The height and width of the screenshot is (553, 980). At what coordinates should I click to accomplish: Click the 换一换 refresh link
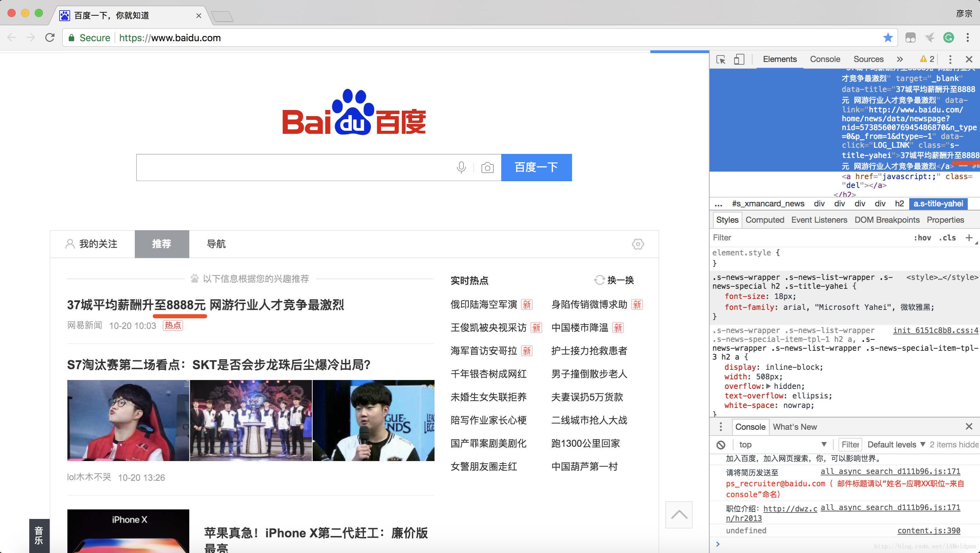620,280
